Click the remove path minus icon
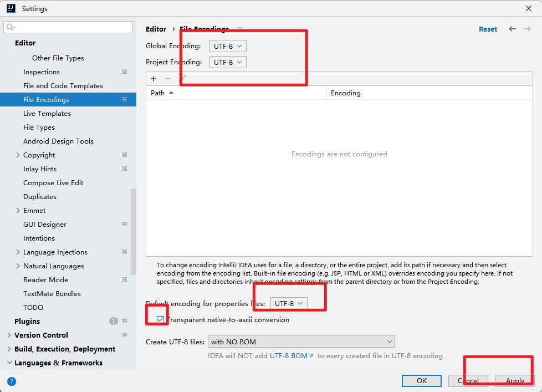Viewport: 542px width, 392px height. [168, 79]
